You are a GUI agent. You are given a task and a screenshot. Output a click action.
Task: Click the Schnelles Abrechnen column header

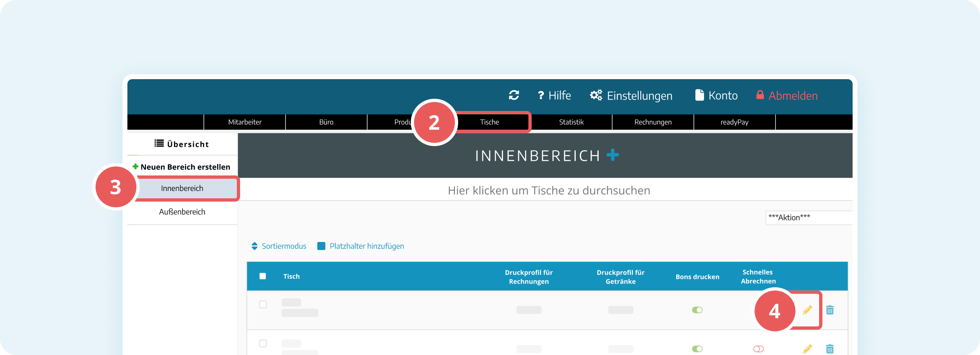coord(758,277)
